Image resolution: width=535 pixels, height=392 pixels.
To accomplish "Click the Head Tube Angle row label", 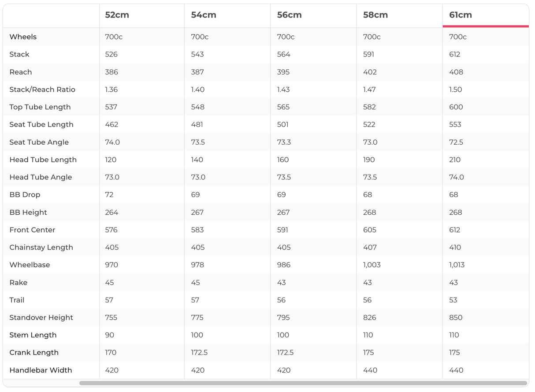I will tap(41, 177).
